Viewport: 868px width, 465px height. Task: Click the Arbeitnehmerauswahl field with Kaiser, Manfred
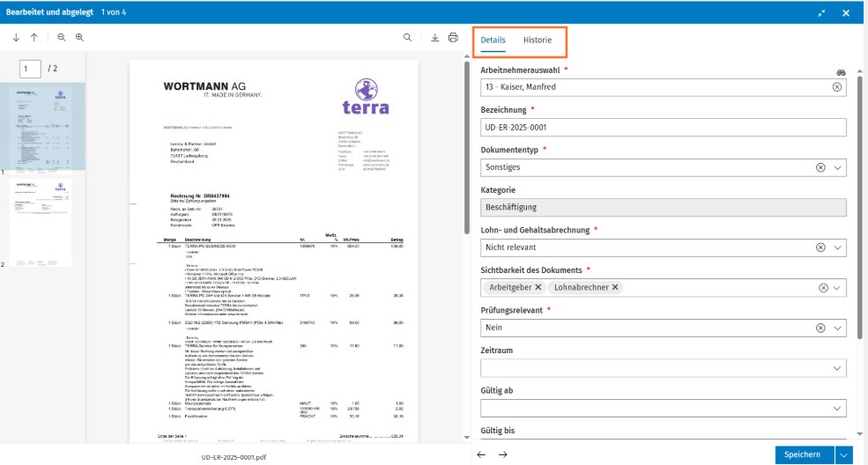(x=664, y=87)
